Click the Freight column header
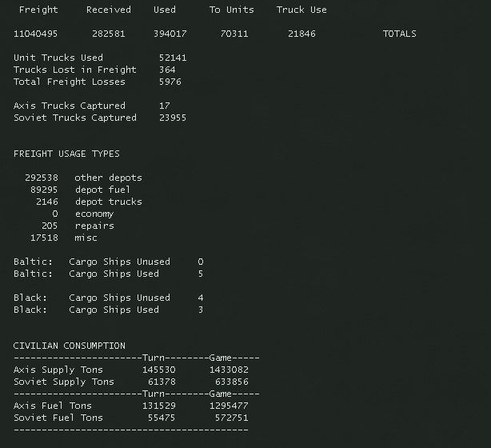The image size is (491, 448). coord(38,10)
